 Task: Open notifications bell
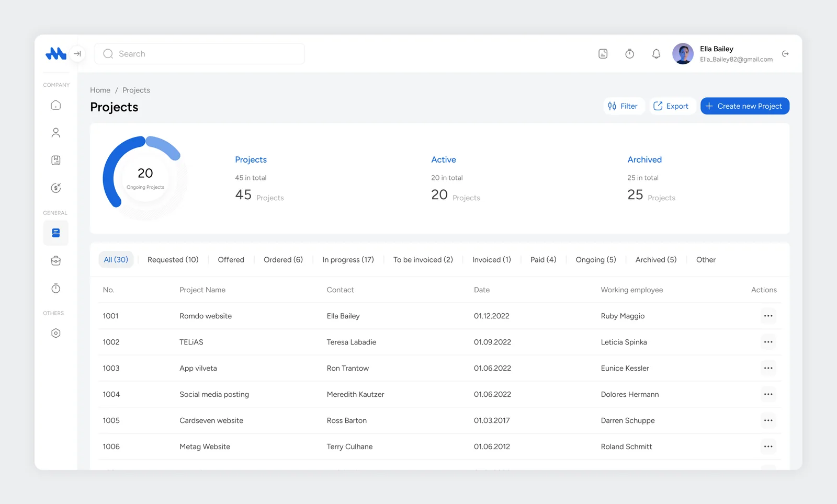(656, 53)
